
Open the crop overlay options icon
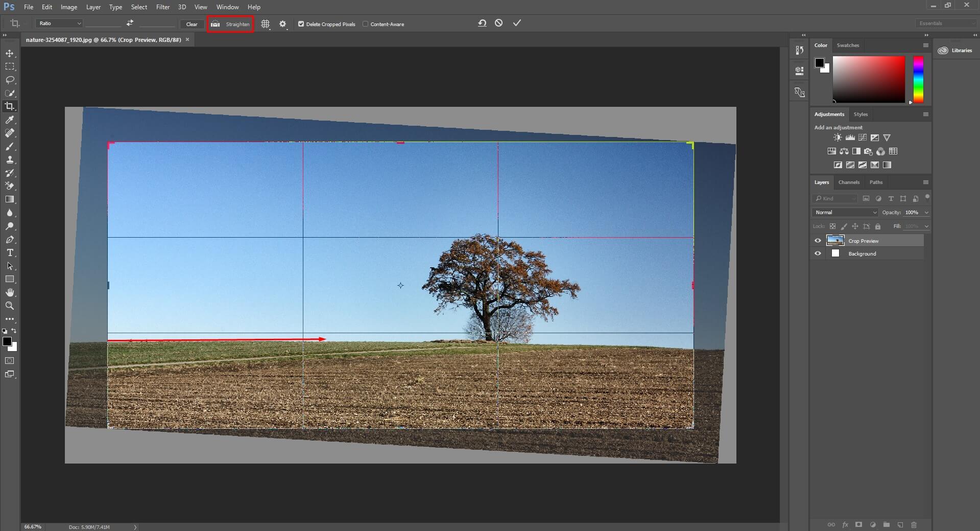[x=265, y=24]
